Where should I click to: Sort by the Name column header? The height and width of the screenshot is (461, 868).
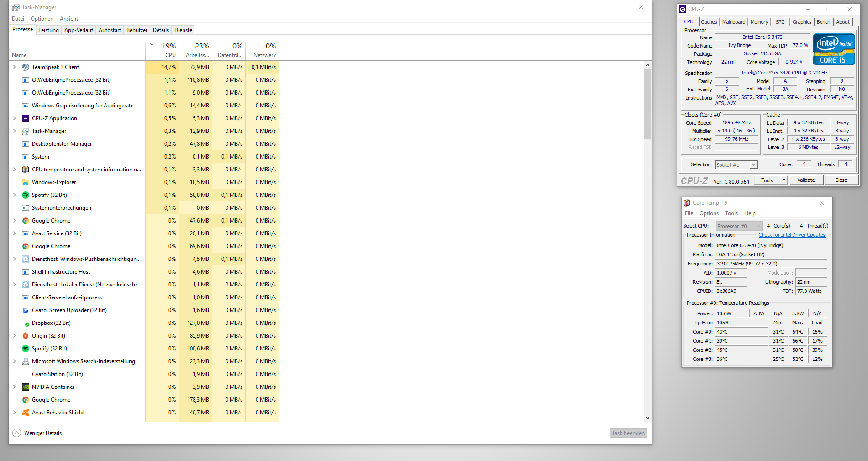[x=77, y=50]
